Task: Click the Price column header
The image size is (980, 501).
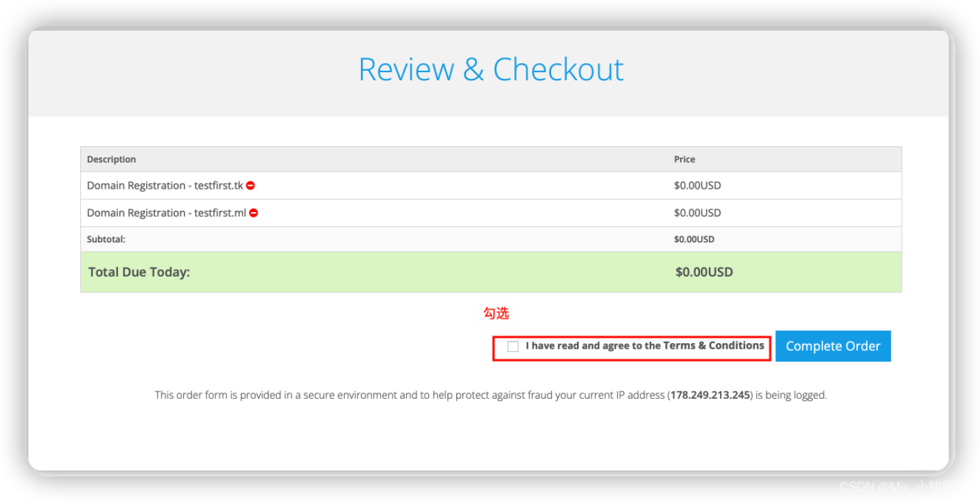Action: pyautogui.click(x=684, y=159)
